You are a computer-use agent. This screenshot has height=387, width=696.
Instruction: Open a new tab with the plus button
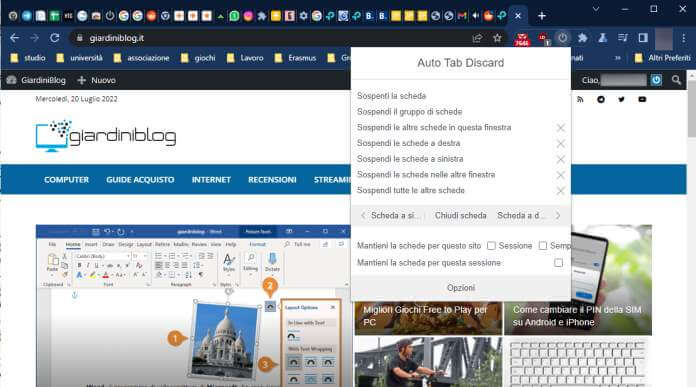(542, 16)
